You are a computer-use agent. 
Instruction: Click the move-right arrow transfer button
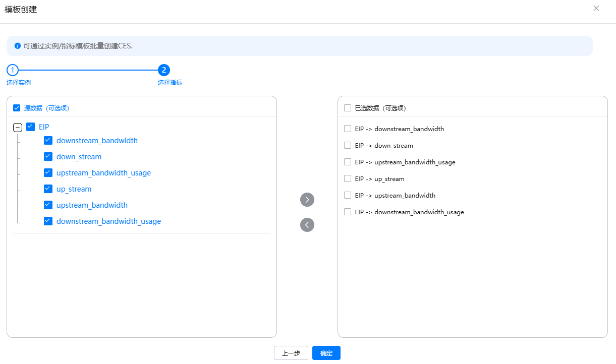tap(307, 200)
